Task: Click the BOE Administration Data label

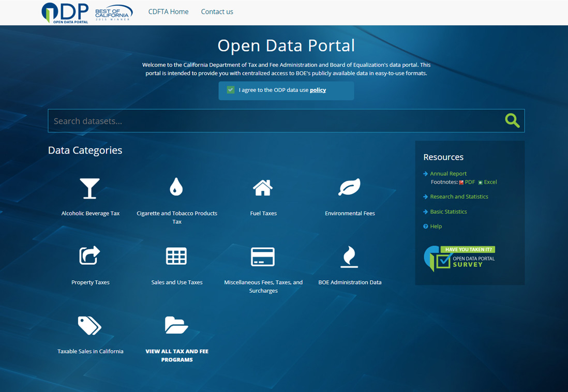Action: 350,282
